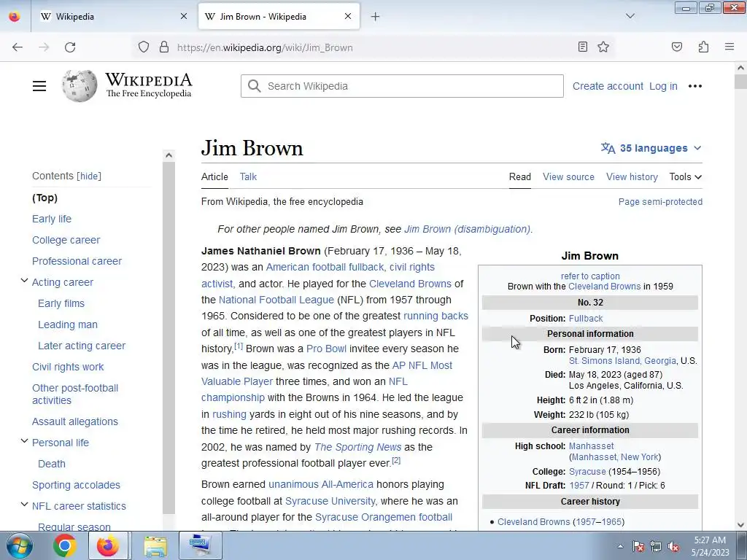Open Firefox extensions icon
The width and height of the screenshot is (747, 560).
click(703, 47)
